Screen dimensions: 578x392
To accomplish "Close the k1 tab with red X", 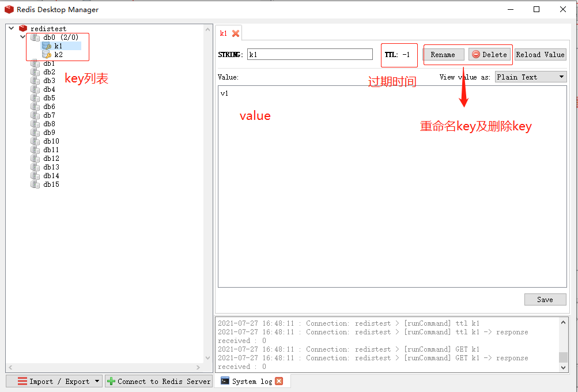I will [x=236, y=33].
